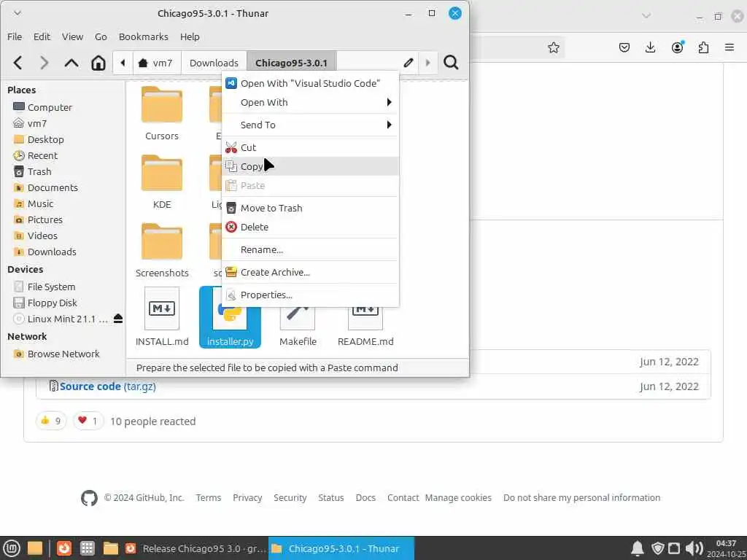Click the thumbs-up reaction with 9
The image size is (747, 560).
(x=50, y=421)
